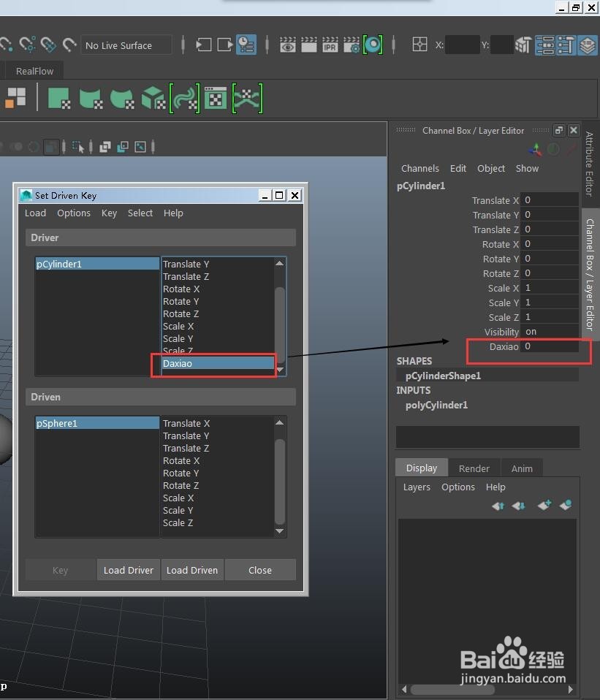Open the vertical Attribute Editor side tab

point(590,164)
